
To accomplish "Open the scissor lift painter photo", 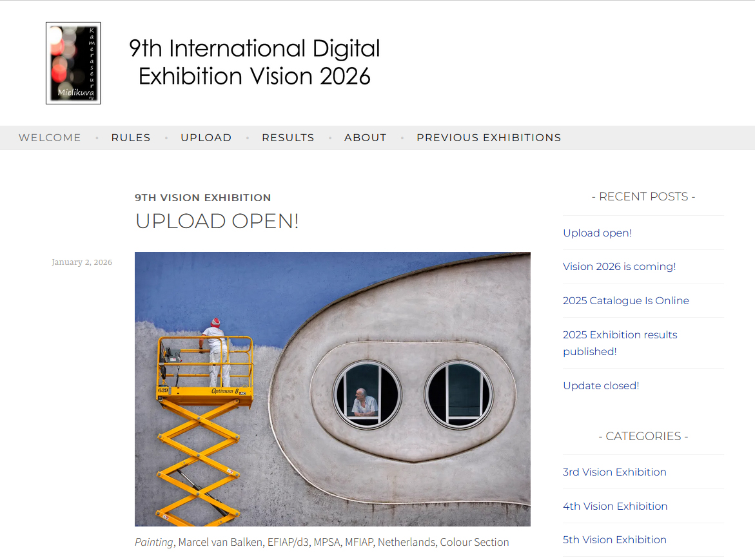I will pos(332,389).
